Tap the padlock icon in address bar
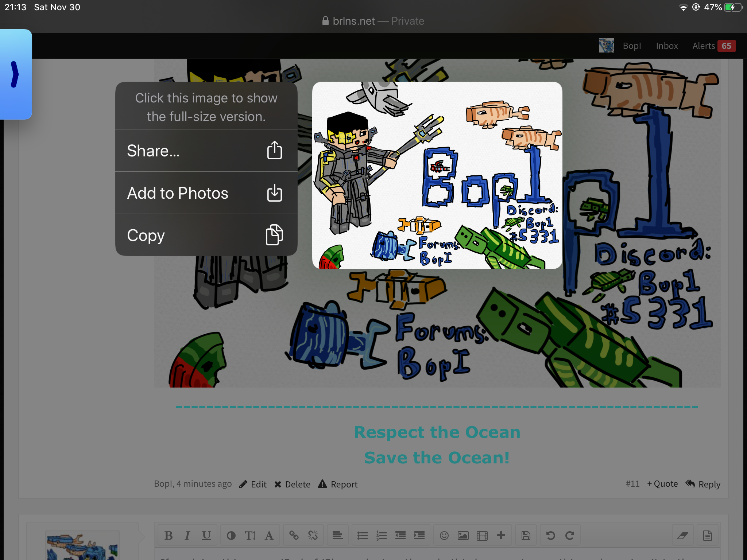This screenshot has height=560, width=747. [325, 21]
